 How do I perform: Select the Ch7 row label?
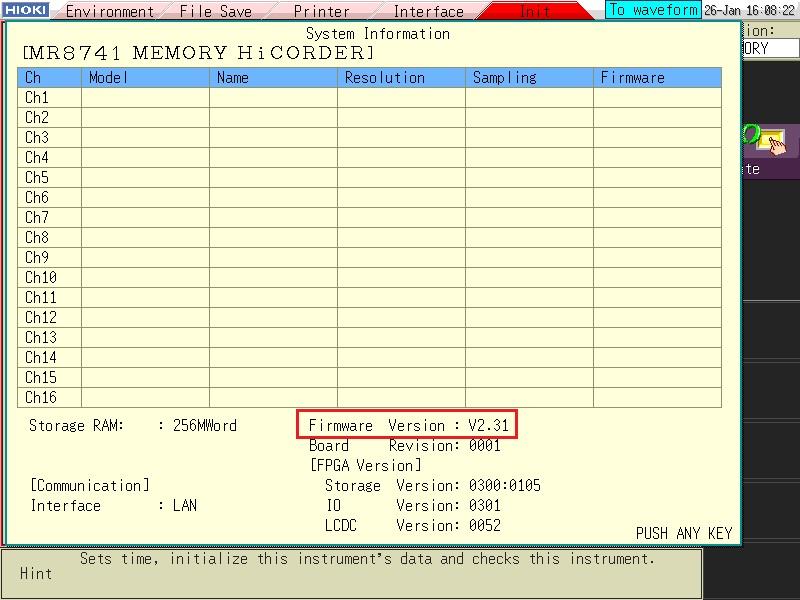pyautogui.click(x=37, y=217)
